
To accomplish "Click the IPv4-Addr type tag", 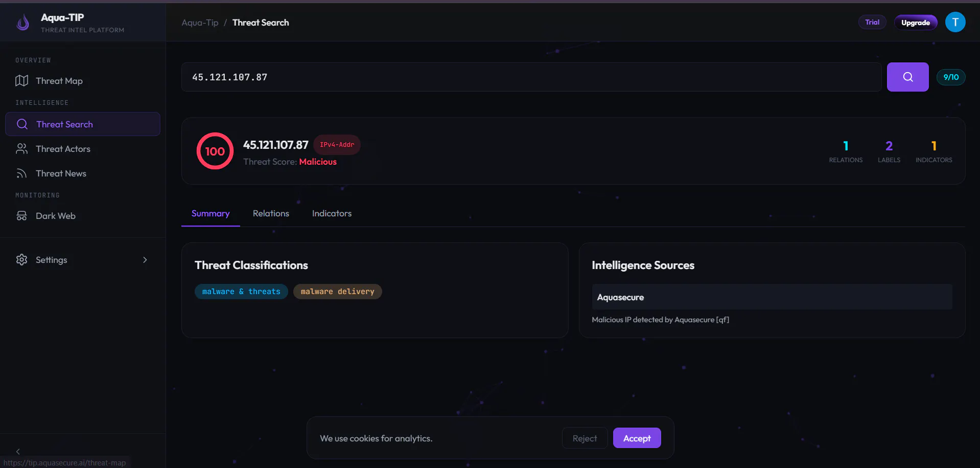I will [337, 145].
